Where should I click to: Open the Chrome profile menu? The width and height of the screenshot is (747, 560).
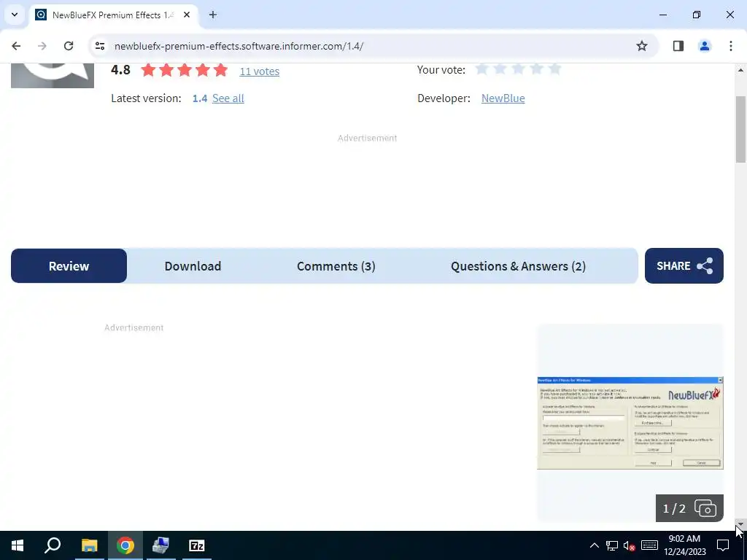704,46
